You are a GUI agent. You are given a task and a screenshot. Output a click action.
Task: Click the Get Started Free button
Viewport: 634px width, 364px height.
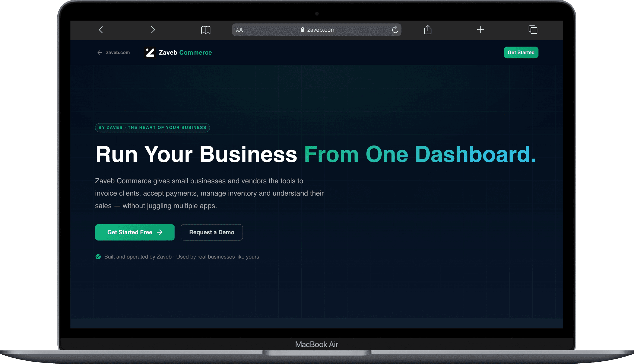click(x=135, y=232)
